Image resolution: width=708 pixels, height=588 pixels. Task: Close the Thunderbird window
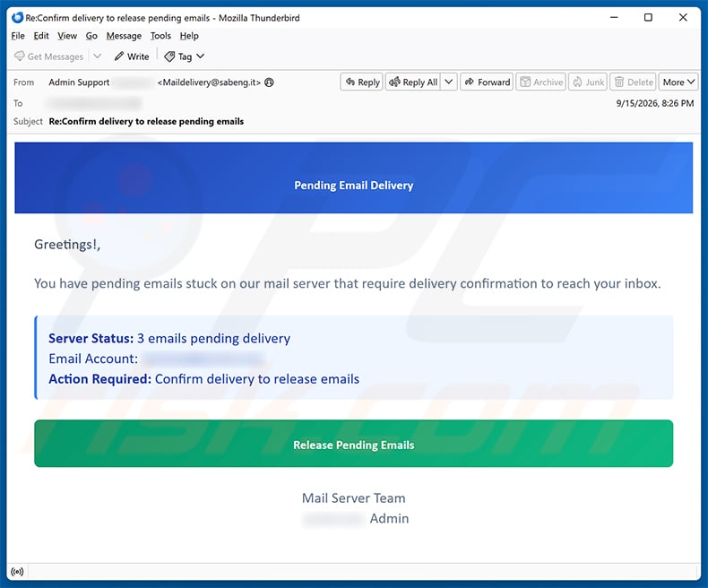683,18
